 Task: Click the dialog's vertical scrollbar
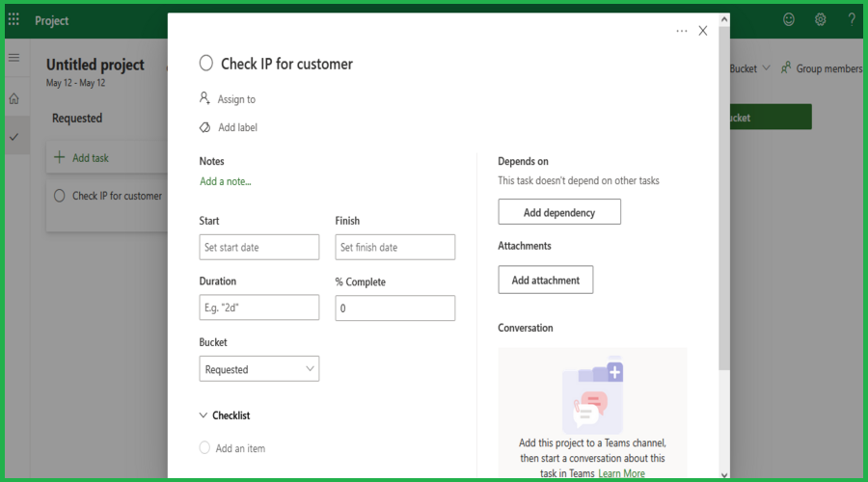click(723, 241)
